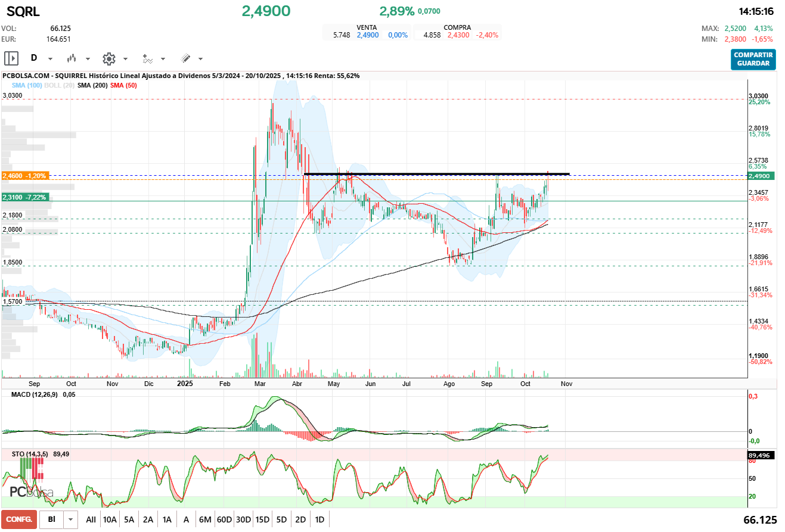Select the 10A time range
Viewport: 785px width, 532px height.
click(110, 519)
